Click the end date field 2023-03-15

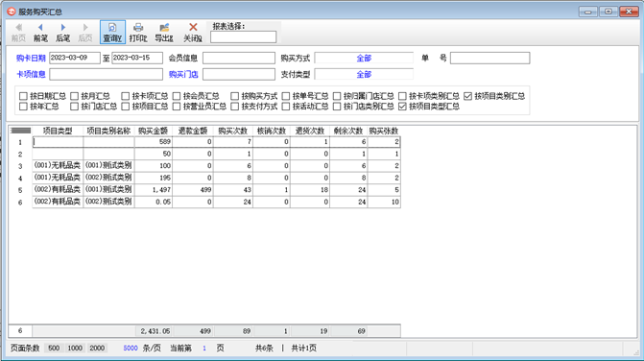pos(137,58)
